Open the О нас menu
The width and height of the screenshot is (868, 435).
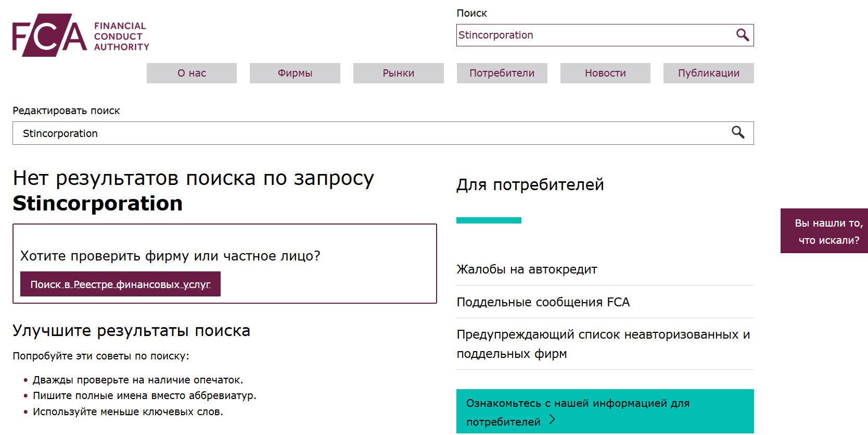coord(192,73)
